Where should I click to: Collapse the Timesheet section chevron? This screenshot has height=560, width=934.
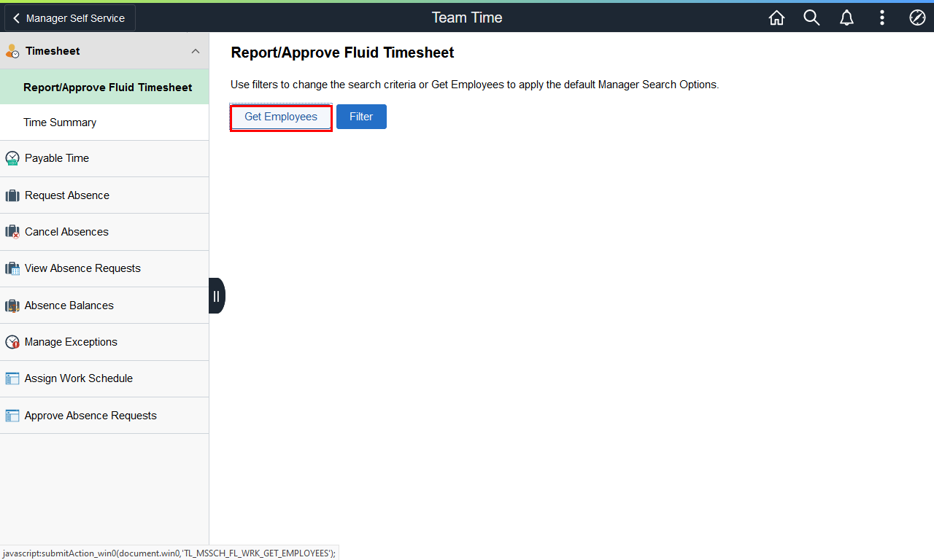tap(195, 51)
